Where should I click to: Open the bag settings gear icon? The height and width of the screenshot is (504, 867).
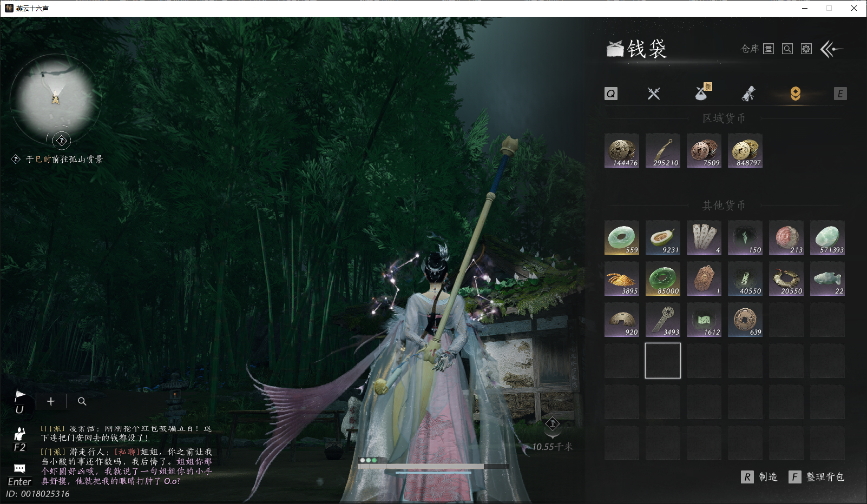pyautogui.click(x=806, y=49)
